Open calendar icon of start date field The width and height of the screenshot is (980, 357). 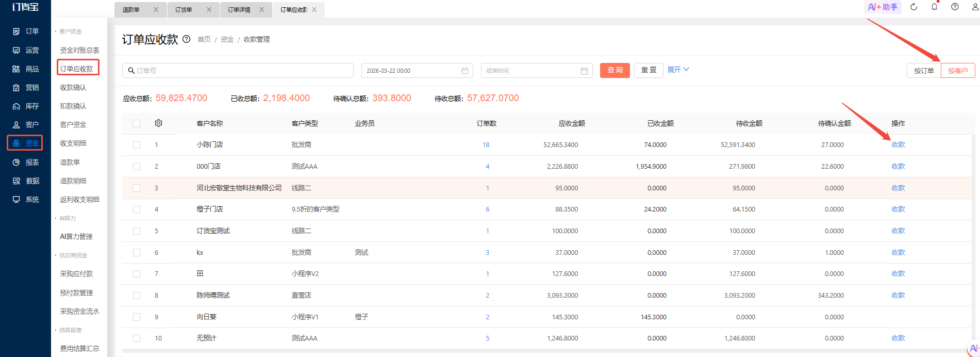pos(465,71)
